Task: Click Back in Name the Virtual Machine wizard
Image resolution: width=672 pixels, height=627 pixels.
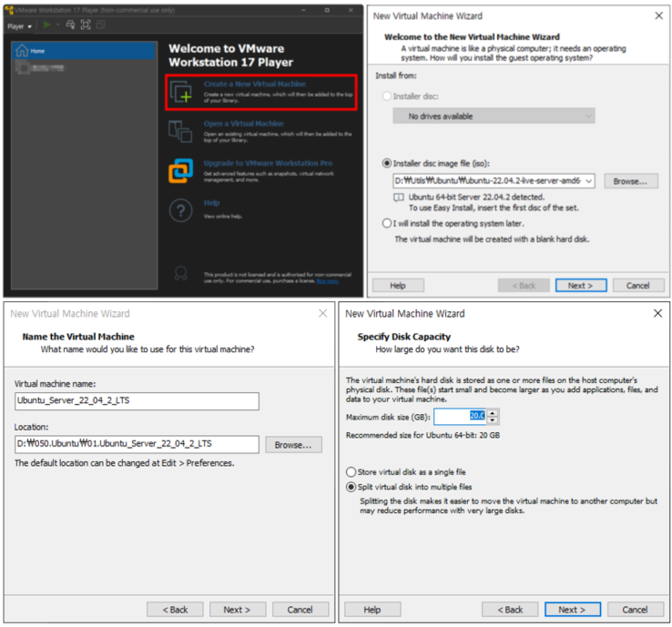Action: pos(175,610)
